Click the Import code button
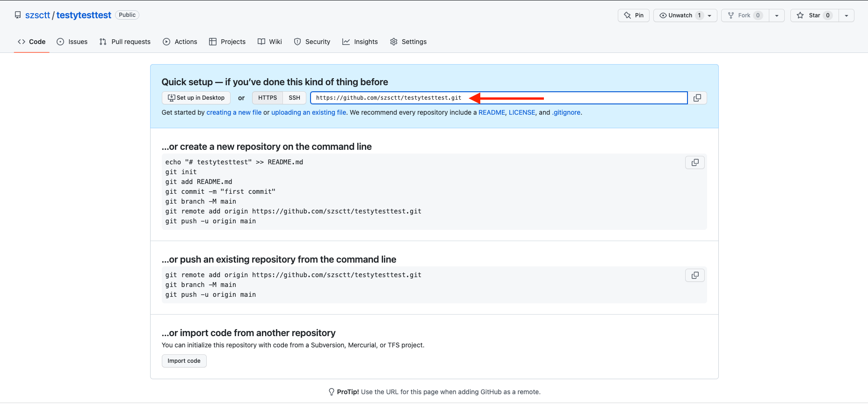 [x=184, y=361]
